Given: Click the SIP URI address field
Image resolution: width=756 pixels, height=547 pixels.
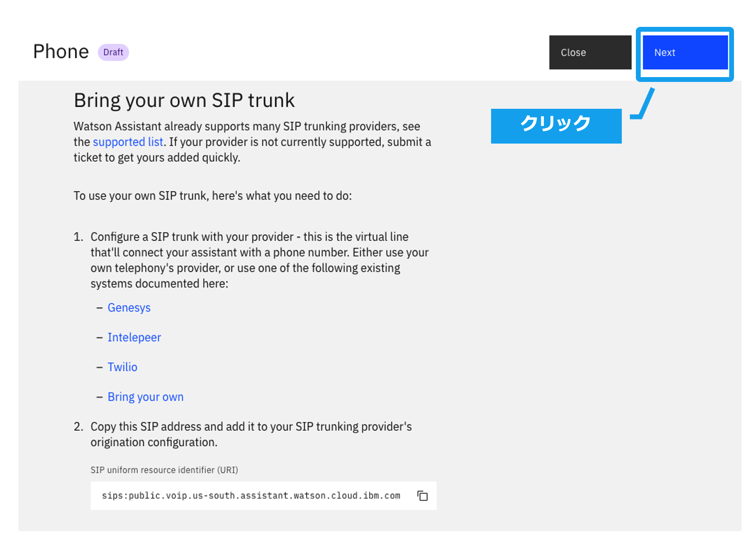Looking at the screenshot, I should tap(263, 496).
